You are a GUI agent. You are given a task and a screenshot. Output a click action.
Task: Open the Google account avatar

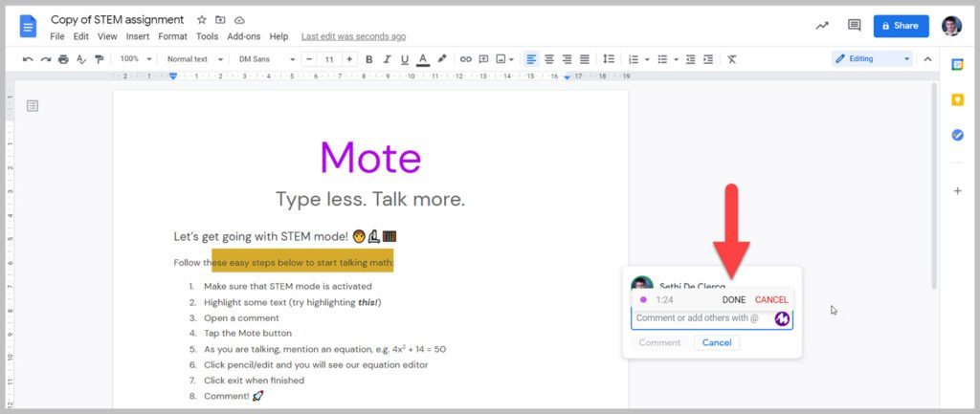pos(952,26)
